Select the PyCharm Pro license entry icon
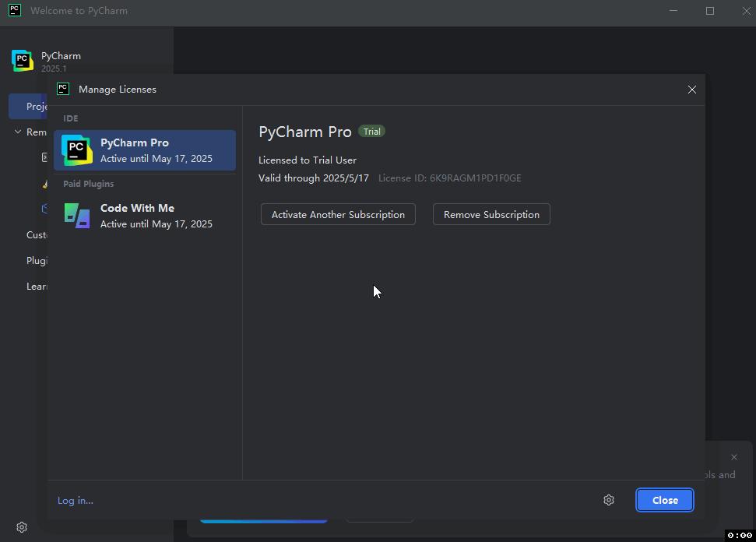Image resolution: width=756 pixels, height=542 pixels. [x=76, y=149]
